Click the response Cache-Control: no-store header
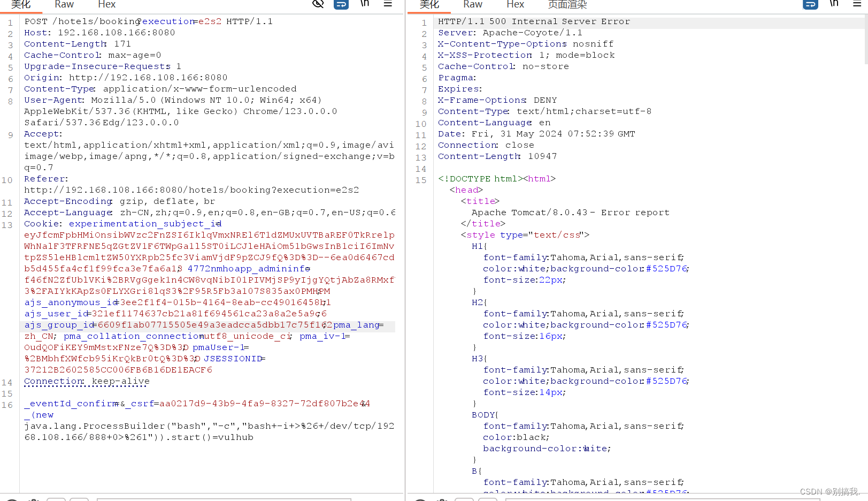The image size is (868, 501). pos(503,66)
